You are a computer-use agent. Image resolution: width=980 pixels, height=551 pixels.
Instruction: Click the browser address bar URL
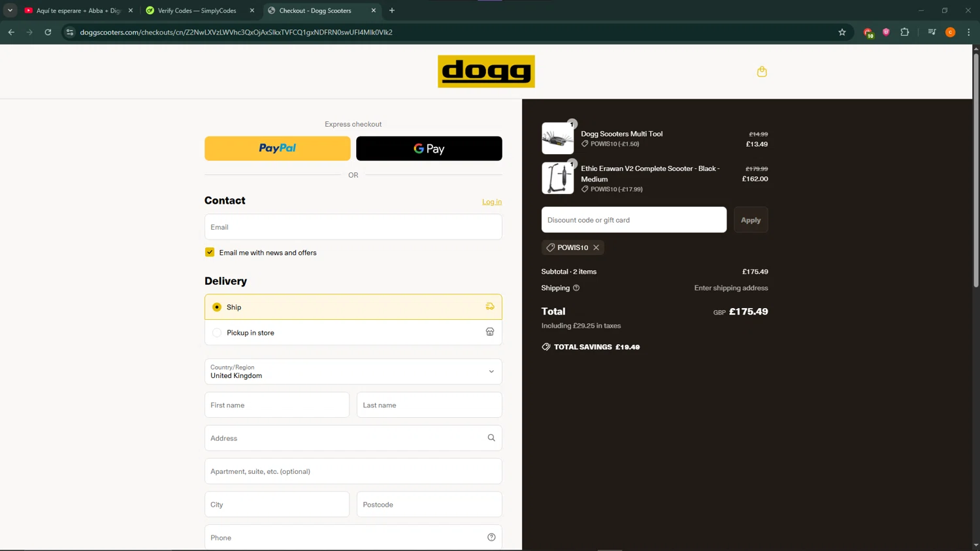tap(236, 32)
